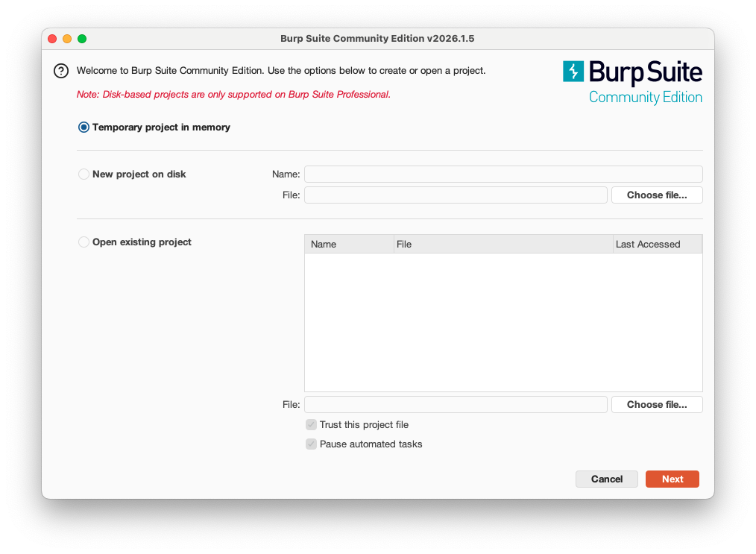Click the Burp Suite lightning logo
This screenshot has height=554, width=756.
[573, 71]
